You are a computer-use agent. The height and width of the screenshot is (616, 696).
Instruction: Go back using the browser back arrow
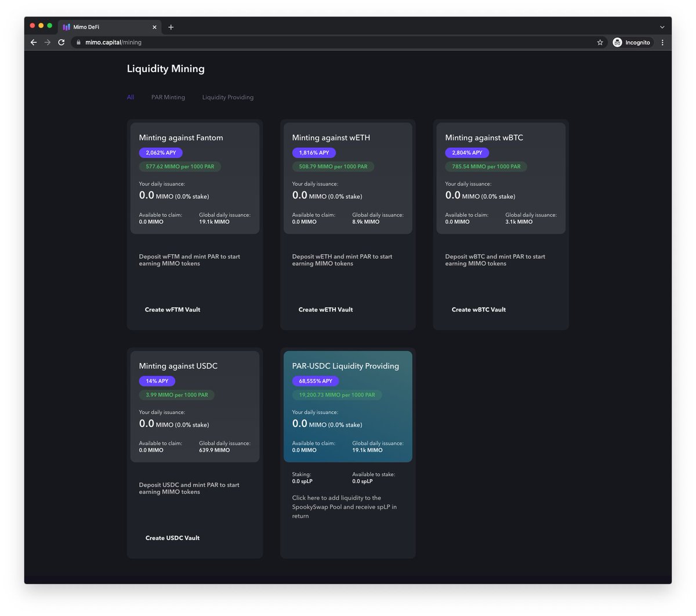(x=34, y=42)
